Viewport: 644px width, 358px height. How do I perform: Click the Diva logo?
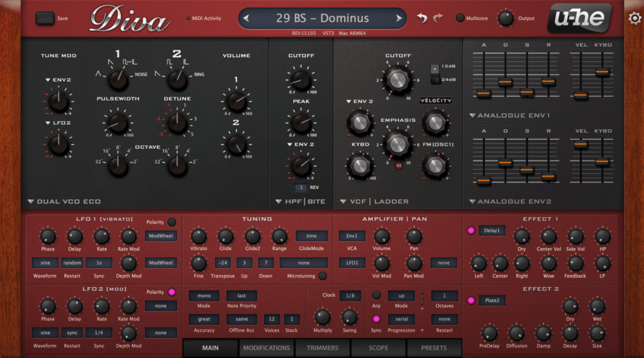130,19
